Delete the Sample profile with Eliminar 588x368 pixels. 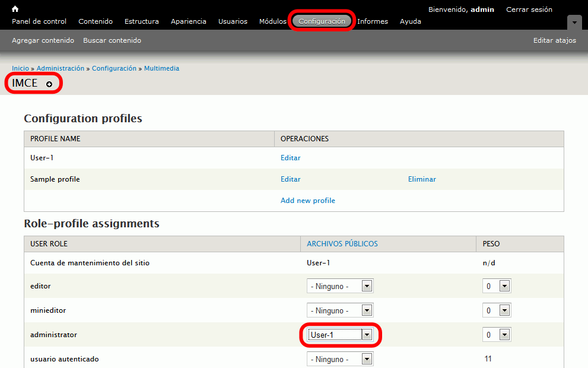[x=422, y=179]
